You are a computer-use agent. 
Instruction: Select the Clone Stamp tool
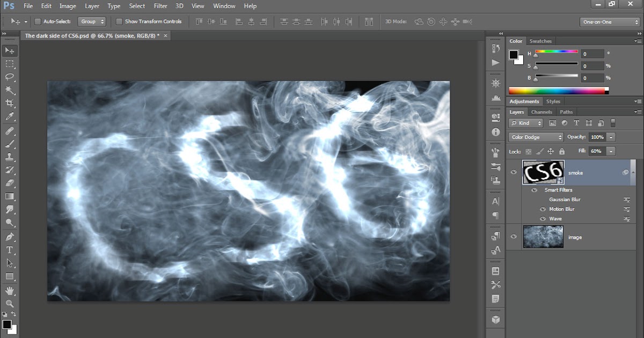pyautogui.click(x=10, y=157)
